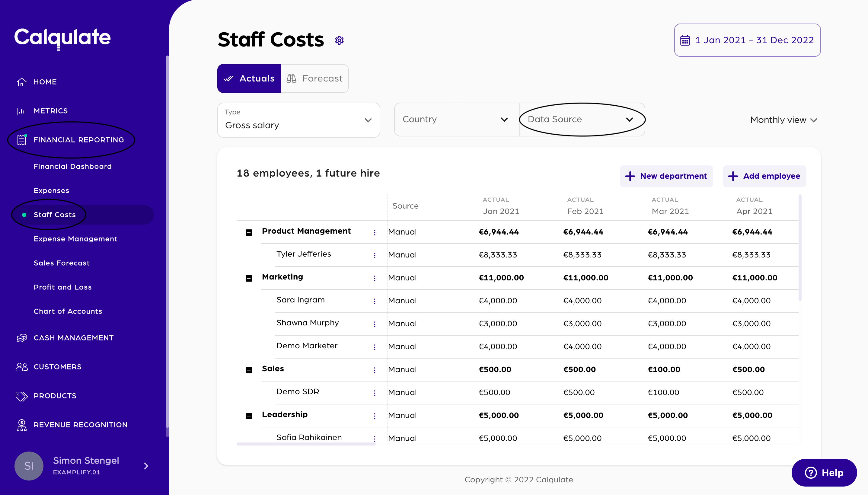Open Profit and Loss in sidebar
This screenshot has width=868, height=495.
click(62, 287)
